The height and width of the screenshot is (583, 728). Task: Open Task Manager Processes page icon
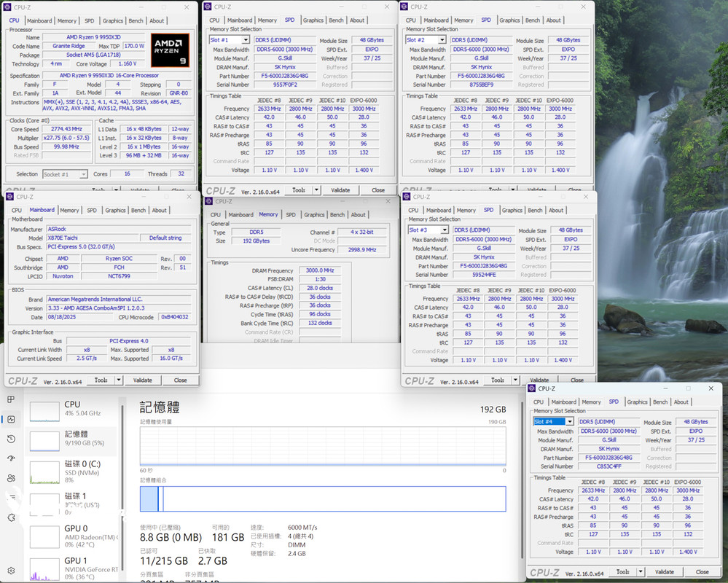tap(11, 399)
